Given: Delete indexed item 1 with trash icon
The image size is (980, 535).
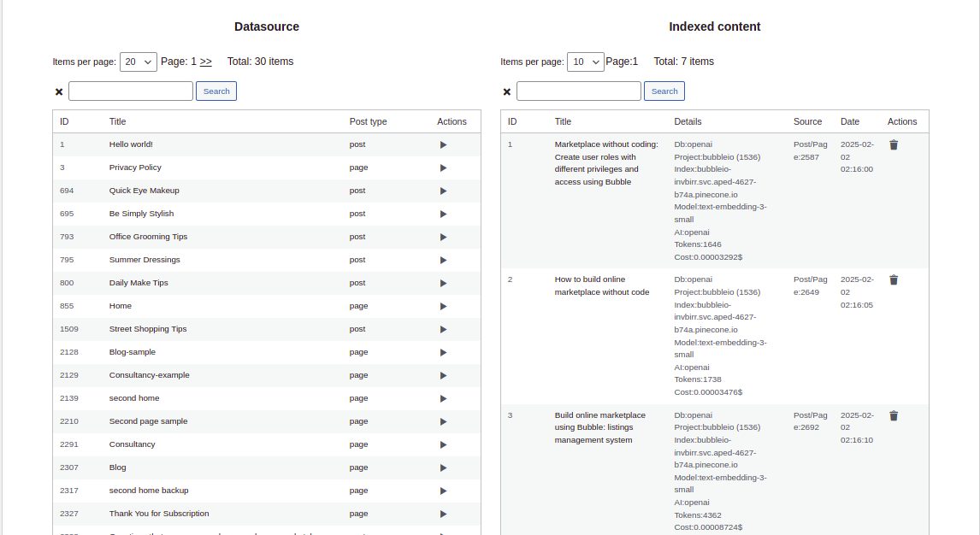Looking at the screenshot, I should (x=894, y=145).
